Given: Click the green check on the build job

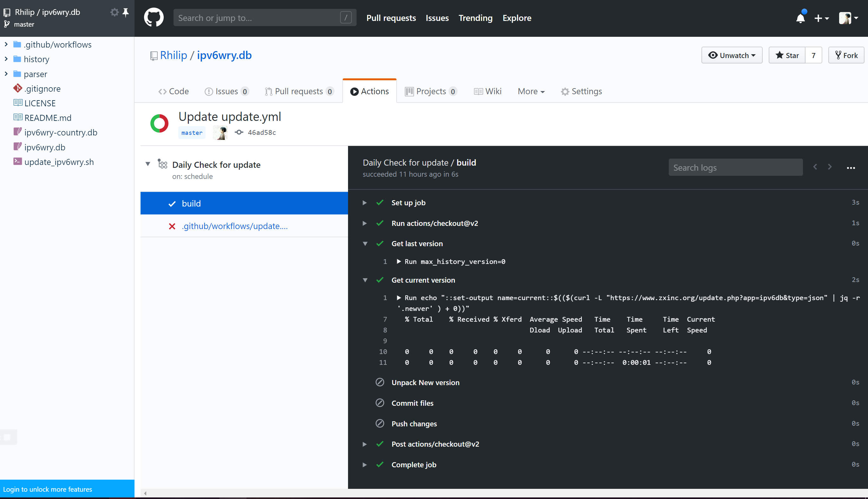Looking at the screenshot, I should [172, 204].
